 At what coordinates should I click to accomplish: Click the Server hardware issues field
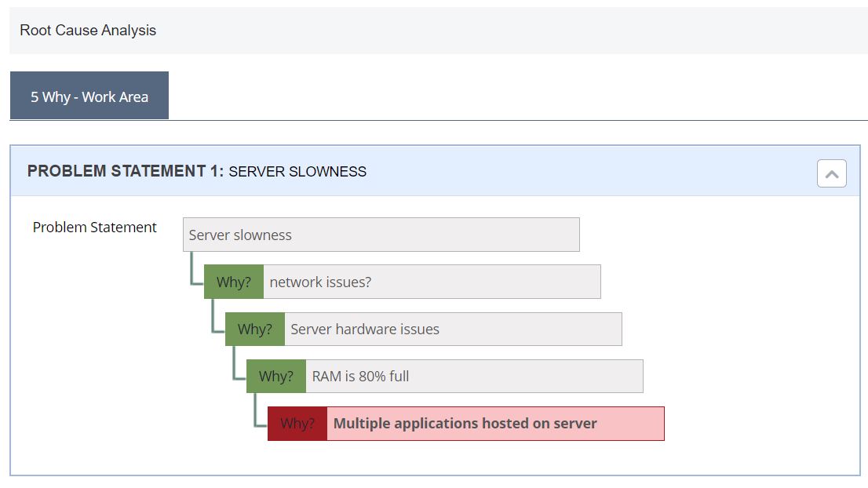(x=453, y=329)
